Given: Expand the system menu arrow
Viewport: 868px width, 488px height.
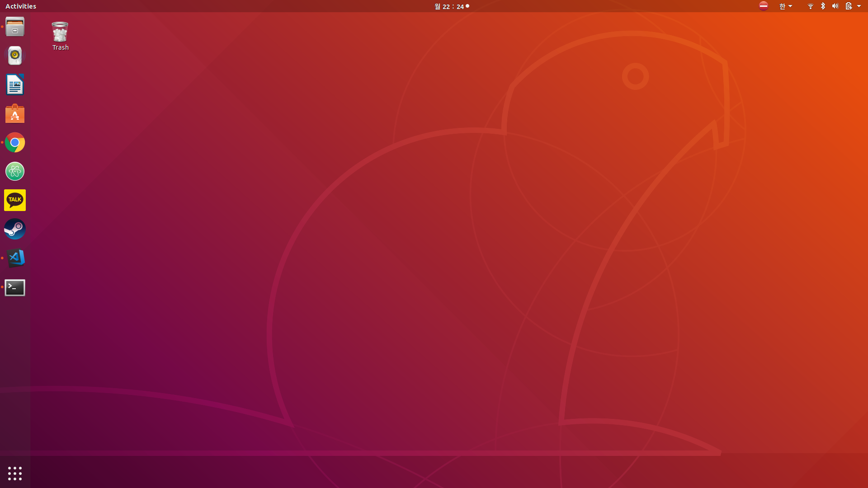Looking at the screenshot, I should tap(859, 6).
